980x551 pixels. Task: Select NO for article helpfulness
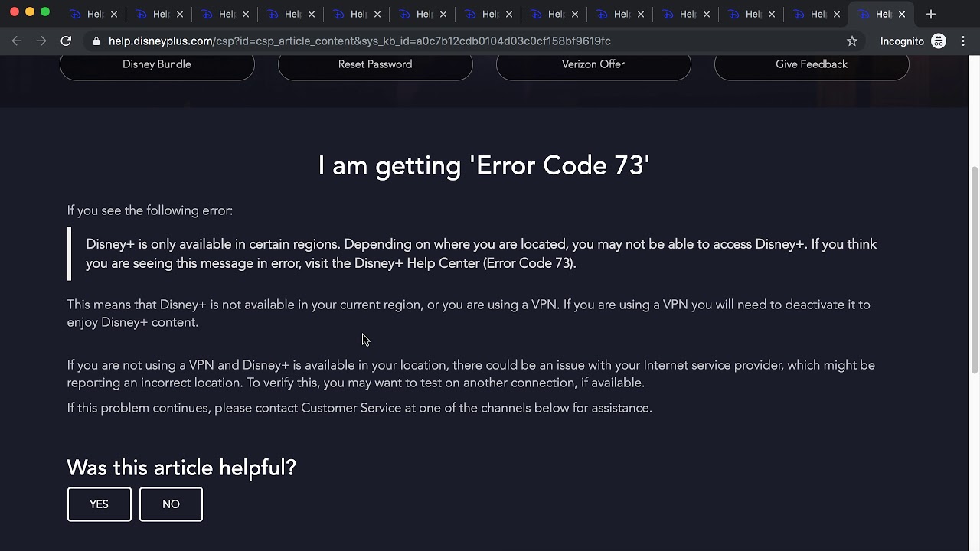coord(170,504)
